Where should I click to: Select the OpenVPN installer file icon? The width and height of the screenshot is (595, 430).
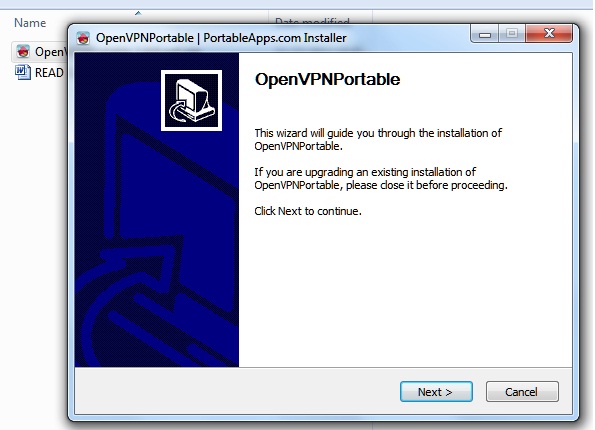(x=23, y=51)
